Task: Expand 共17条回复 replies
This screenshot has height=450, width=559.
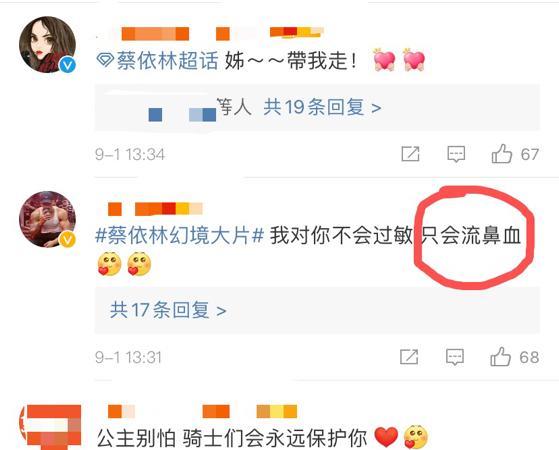Action: [x=168, y=310]
